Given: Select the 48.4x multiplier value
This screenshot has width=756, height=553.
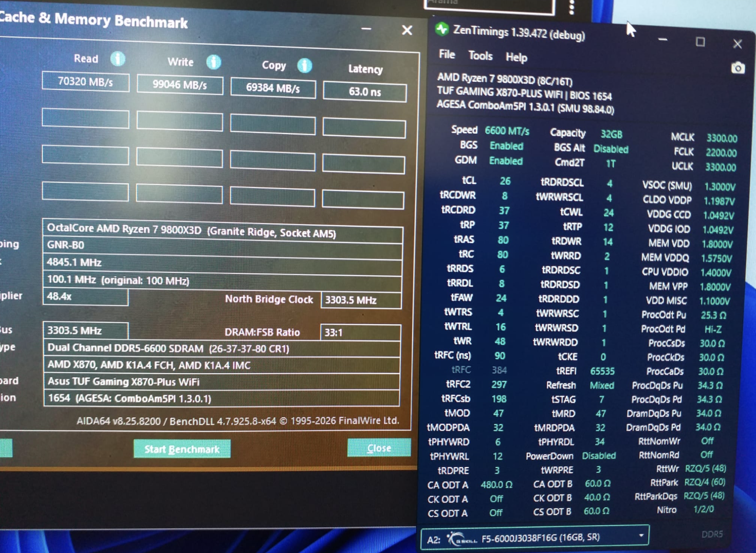Looking at the screenshot, I should click(85, 297).
